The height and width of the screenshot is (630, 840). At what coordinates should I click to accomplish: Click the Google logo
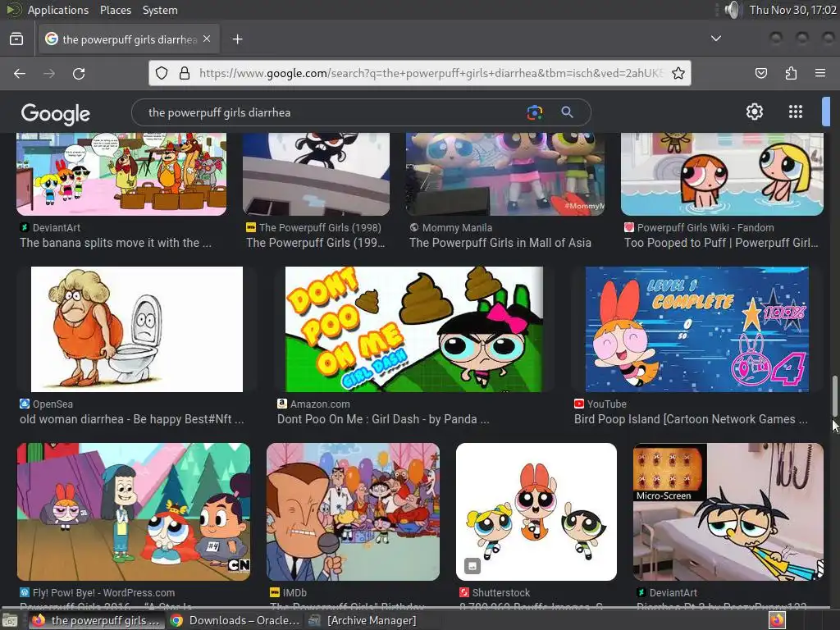coord(56,113)
